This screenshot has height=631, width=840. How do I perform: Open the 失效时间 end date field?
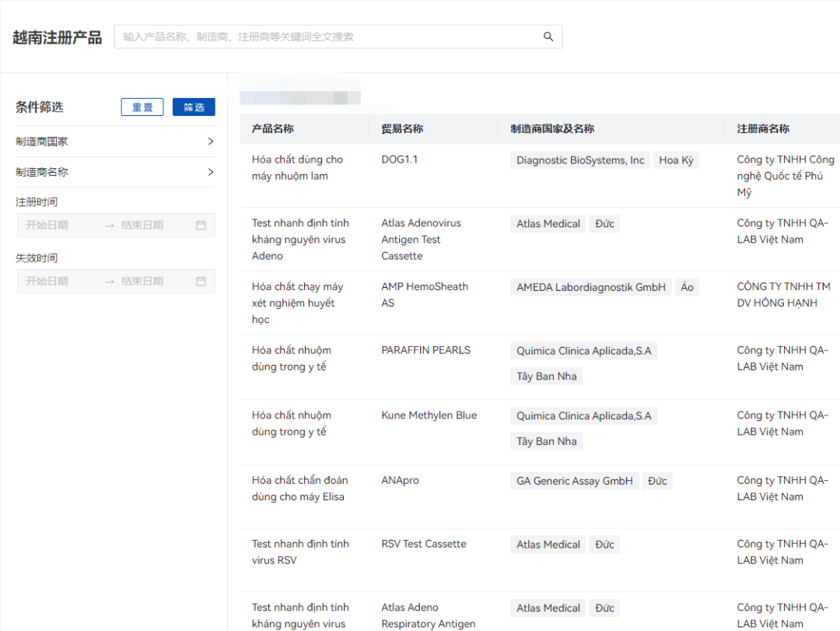click(x=152, y=282)
